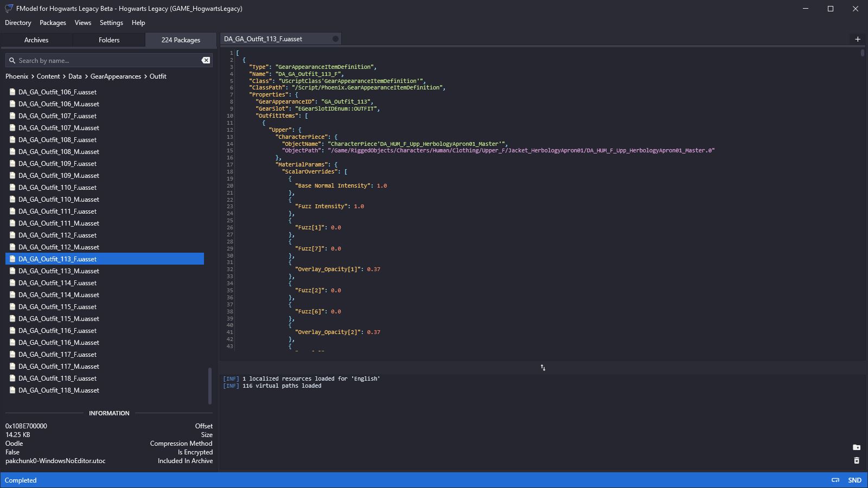Switch to the Folders tab
The width and height of the screenshot is (868, 488).
click(109, 40)
